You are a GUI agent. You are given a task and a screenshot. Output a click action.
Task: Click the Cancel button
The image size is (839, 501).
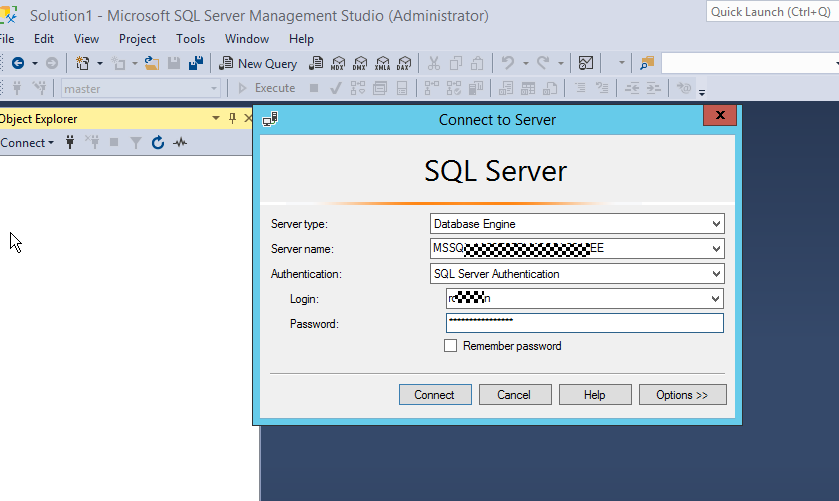coord(515,394)
